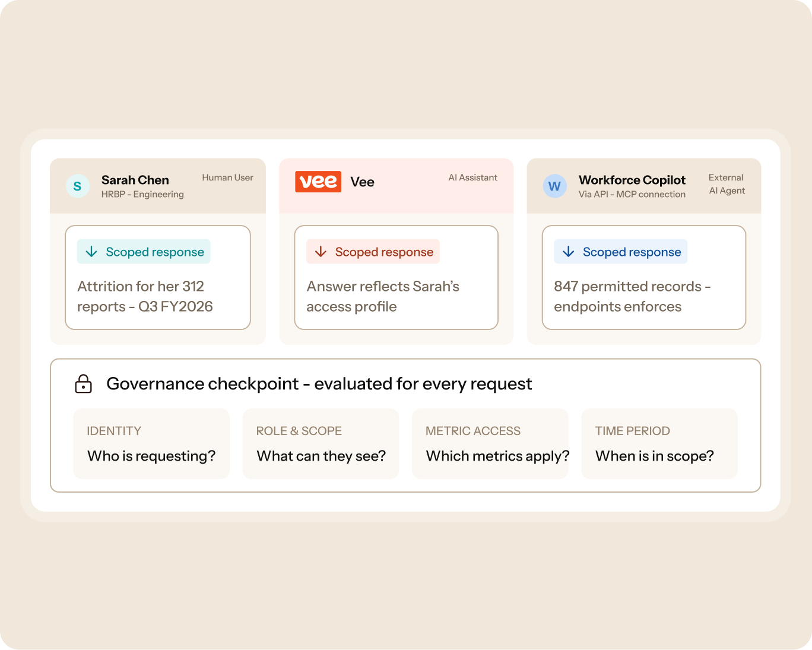This screenshot has height=650, width=812.
Task: Click the Vee name next to the logo
Action: click(362, 182)
